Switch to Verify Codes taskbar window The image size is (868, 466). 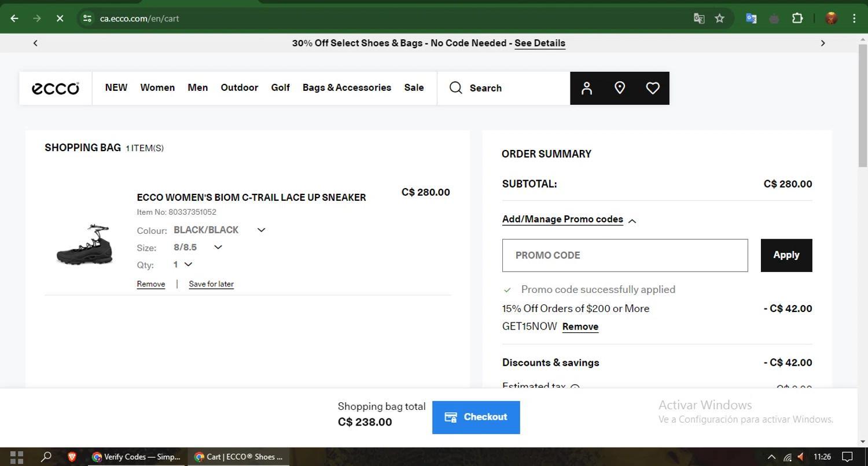pyautogui.click(x=137, y=457)
